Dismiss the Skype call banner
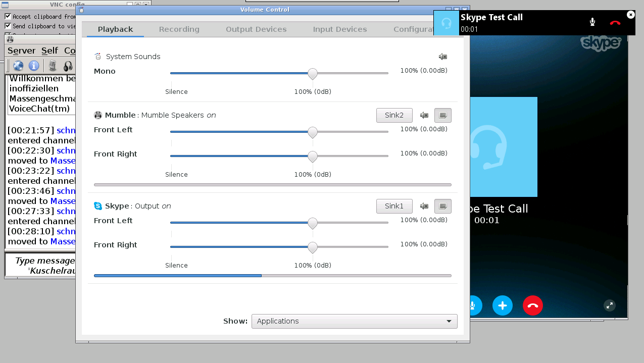 tap(630, 15)
